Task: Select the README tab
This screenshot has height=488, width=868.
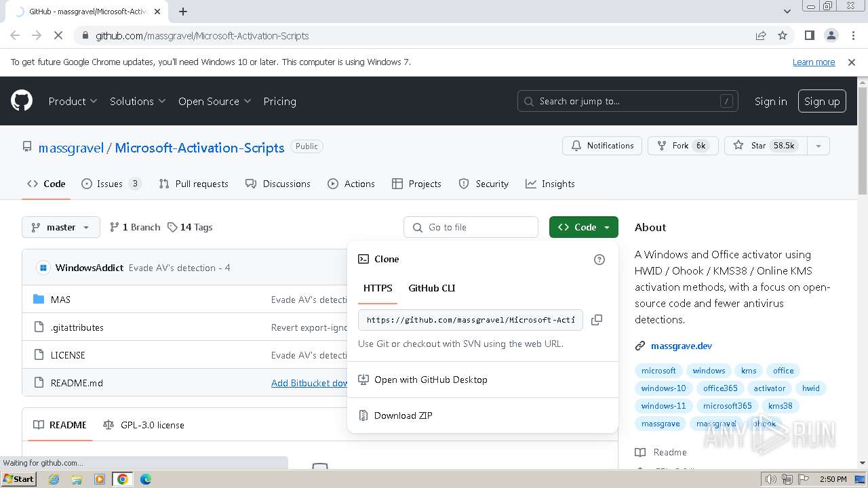Action: tap(60, 425)
